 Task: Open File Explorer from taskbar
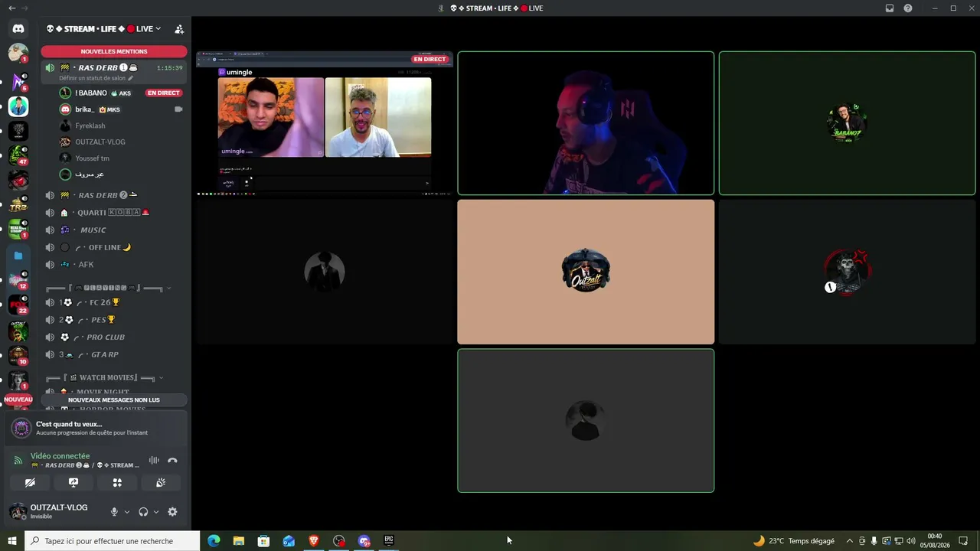[239, 541]
